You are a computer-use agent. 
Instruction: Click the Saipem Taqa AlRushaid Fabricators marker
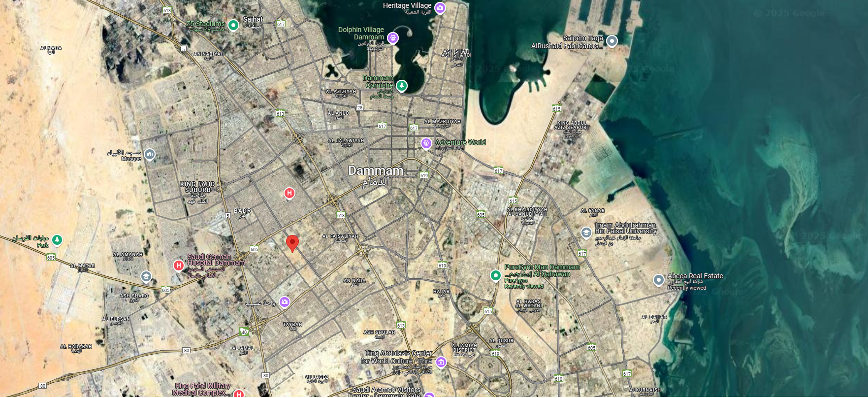click(x=611, y=41)
